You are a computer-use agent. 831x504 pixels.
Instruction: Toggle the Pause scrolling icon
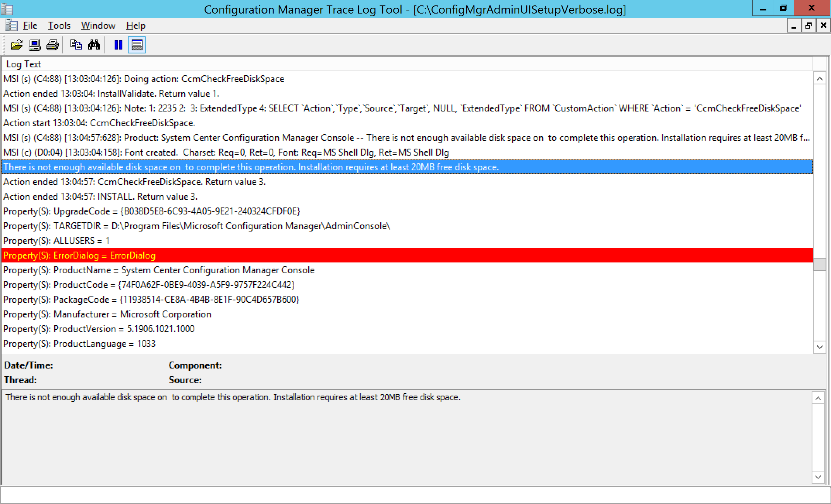(x=118, y=45)
